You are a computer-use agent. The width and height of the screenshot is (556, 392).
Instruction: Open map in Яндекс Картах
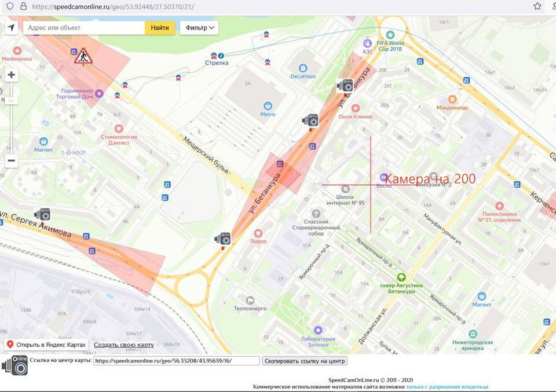[x=46, y=345]
